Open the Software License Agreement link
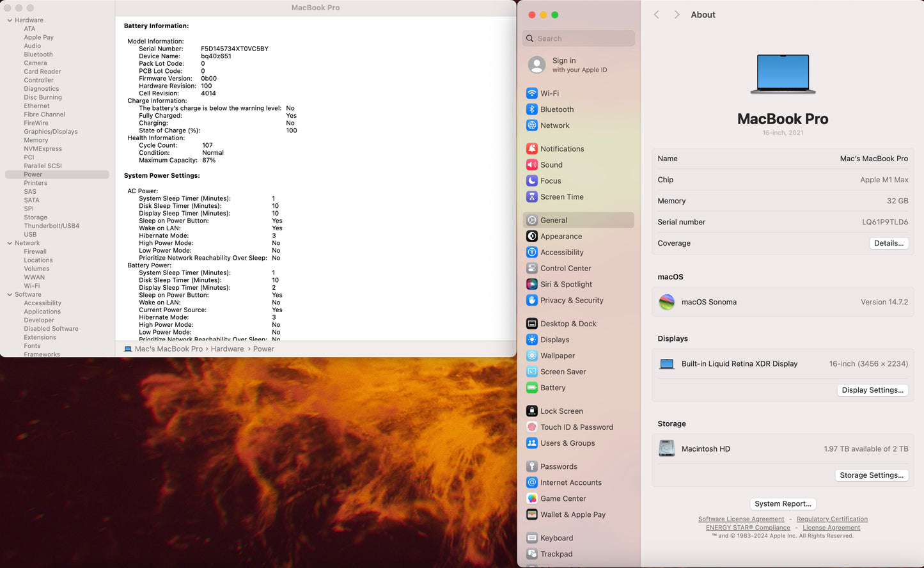The height and width of the screenshot is (568, 924). pyautogui.click(x=740, y=519)
